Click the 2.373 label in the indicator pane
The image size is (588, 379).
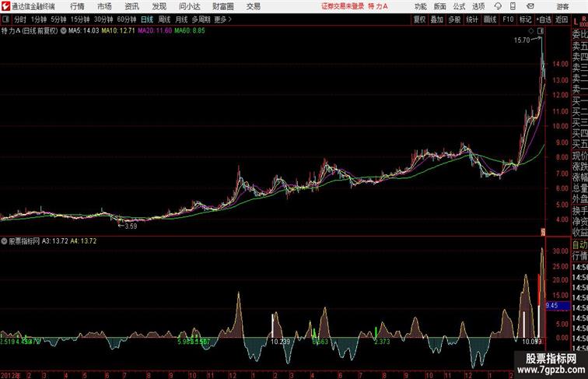382,342
